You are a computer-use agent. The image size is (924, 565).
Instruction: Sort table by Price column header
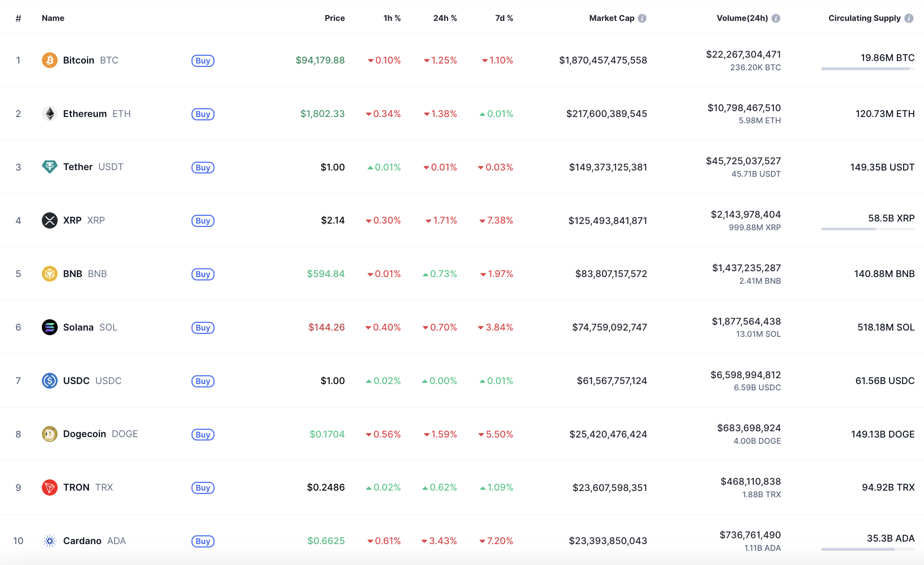point(334,18)
